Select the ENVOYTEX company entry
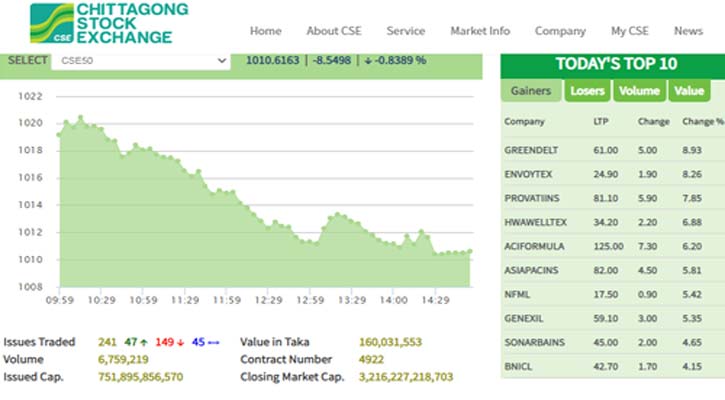The image size is (725, 400). pos(529,174)
